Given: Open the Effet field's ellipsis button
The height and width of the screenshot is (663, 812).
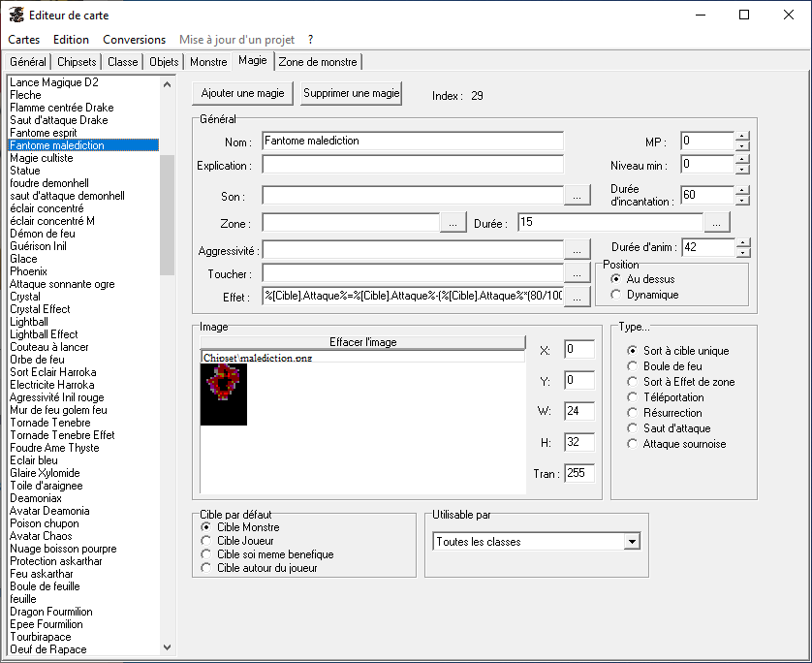Looking at the screenshot, I should (577, 298).
